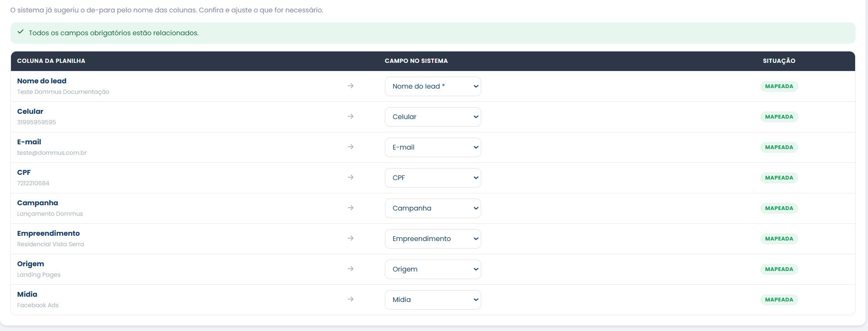Open the Mídia system field dropdown
The width and height of the screenshot is (868, 331).
point(433,300)
